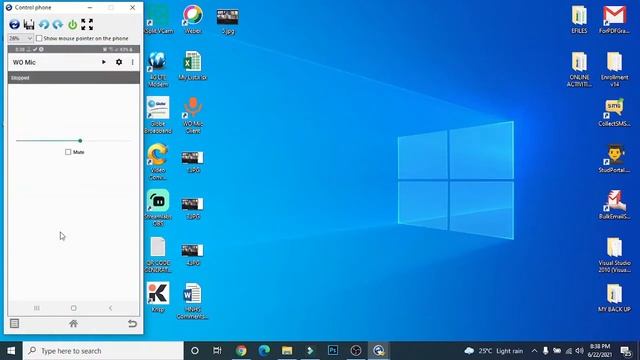Select the MY BACK UP folder
640x360 pixels.
(614, 298)
